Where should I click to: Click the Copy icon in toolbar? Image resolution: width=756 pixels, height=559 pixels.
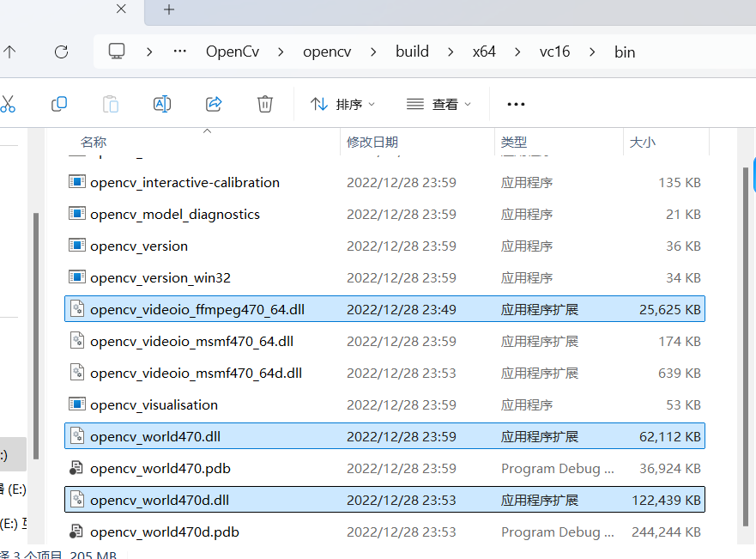click(59, 104)
